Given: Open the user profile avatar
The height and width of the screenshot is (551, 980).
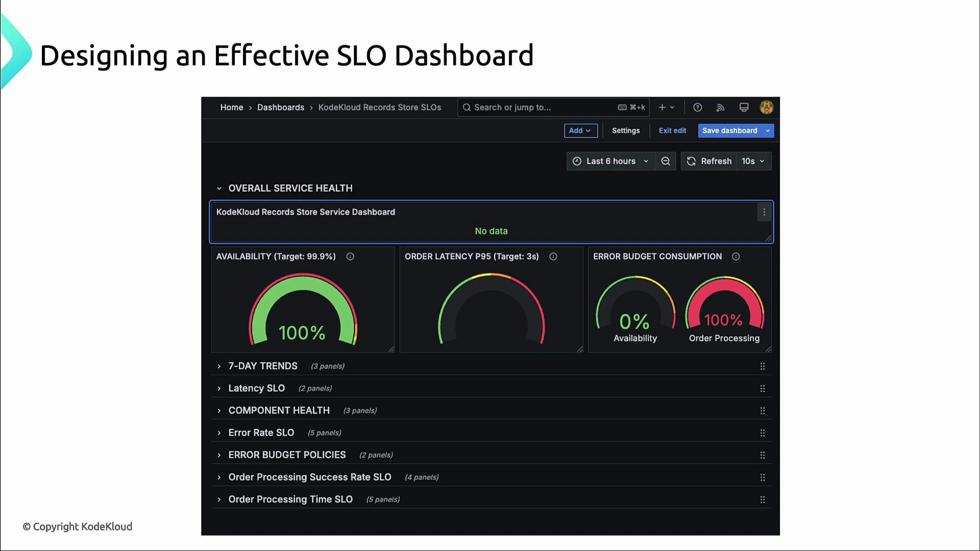Looking at the screenshot, I should (767, 107).
